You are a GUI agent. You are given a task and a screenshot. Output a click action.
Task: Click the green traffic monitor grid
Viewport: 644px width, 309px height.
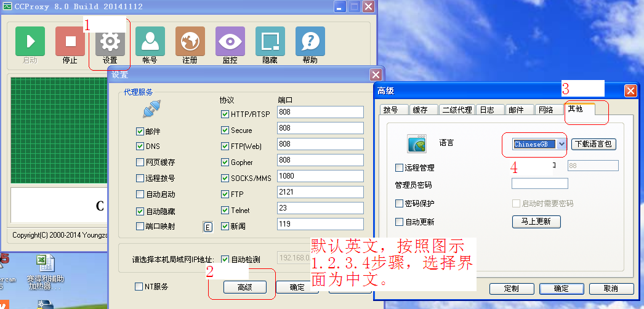[58, 130]
